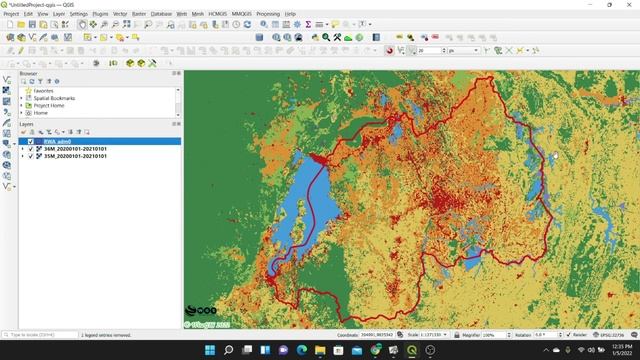Expand the 36M_20200101-20210101 layer legend
This screenshot has height=360, width=640.
[x=22, y=149]
